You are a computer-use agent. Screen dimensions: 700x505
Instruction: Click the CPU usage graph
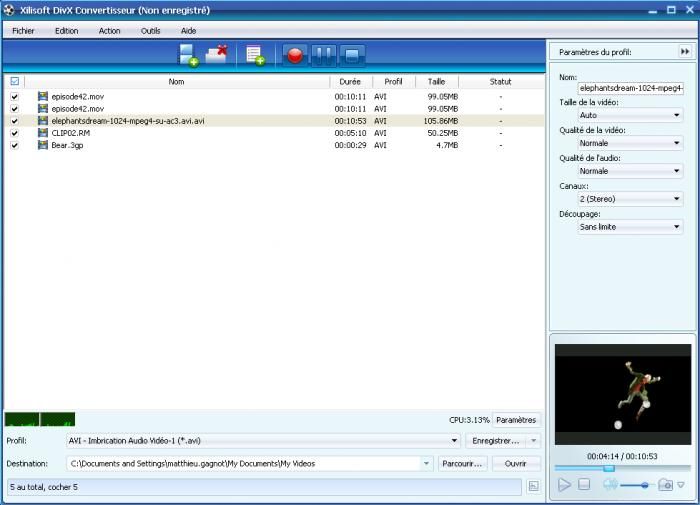(x=40, y=419)
